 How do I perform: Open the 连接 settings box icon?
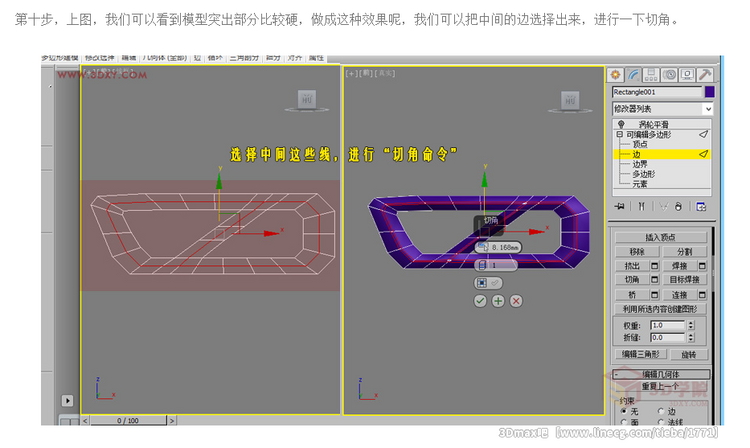click(702, 295)
